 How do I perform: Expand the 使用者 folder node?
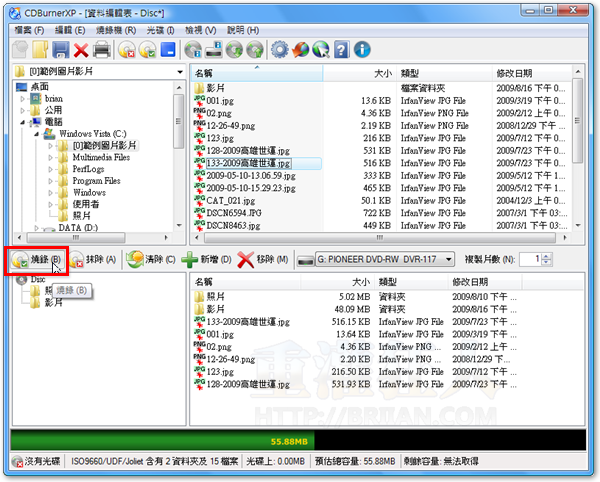(x=51, y=204)
